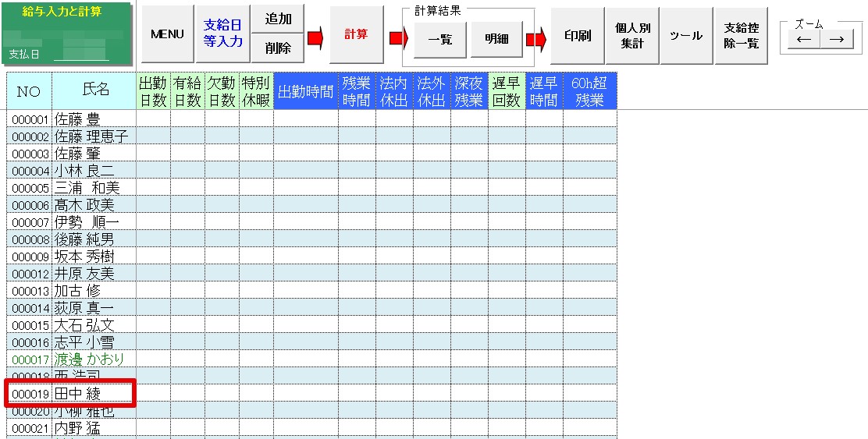Click the 印刷 button

point(578,36)
